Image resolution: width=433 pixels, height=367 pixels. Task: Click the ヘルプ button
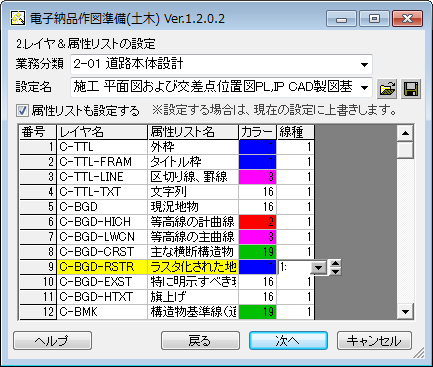pos(52,341)
